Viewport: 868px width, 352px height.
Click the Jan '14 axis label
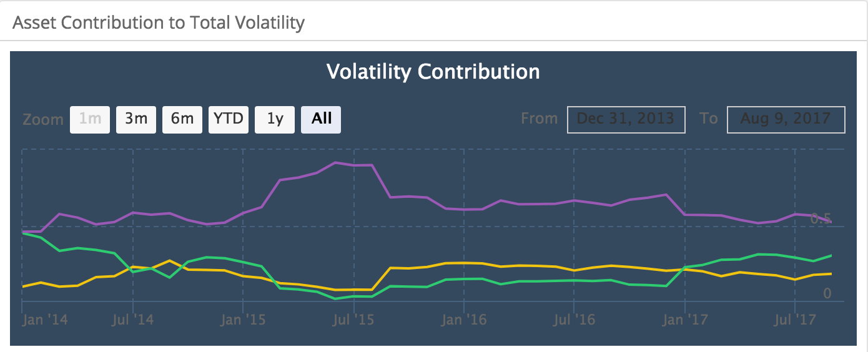pyautogui.click(x=46, y=320)
